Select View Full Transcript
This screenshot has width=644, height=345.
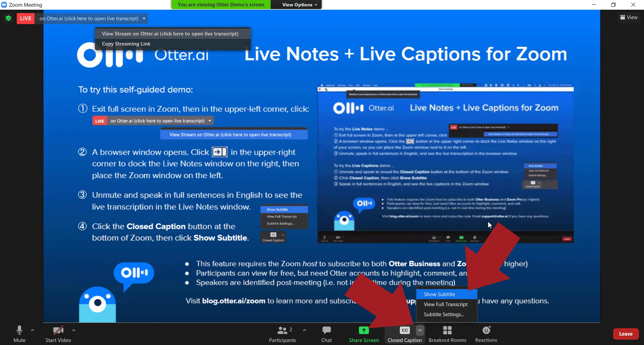coord(445,304)
